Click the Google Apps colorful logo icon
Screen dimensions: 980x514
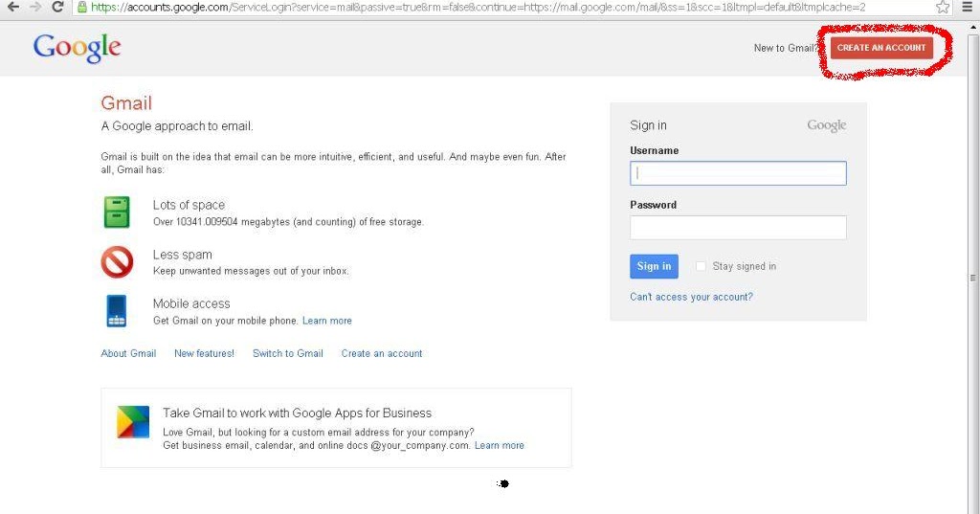[133, 421]
